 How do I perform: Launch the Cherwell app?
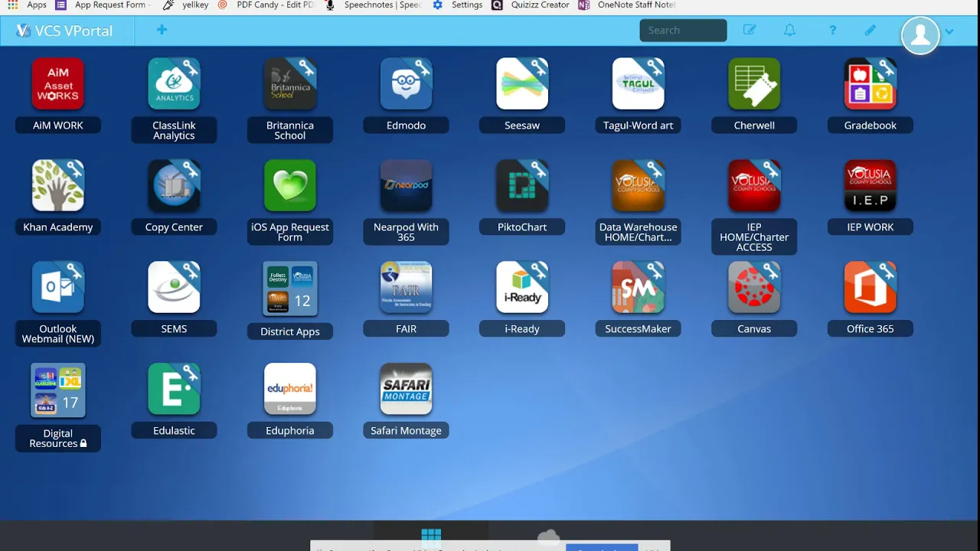754,83
